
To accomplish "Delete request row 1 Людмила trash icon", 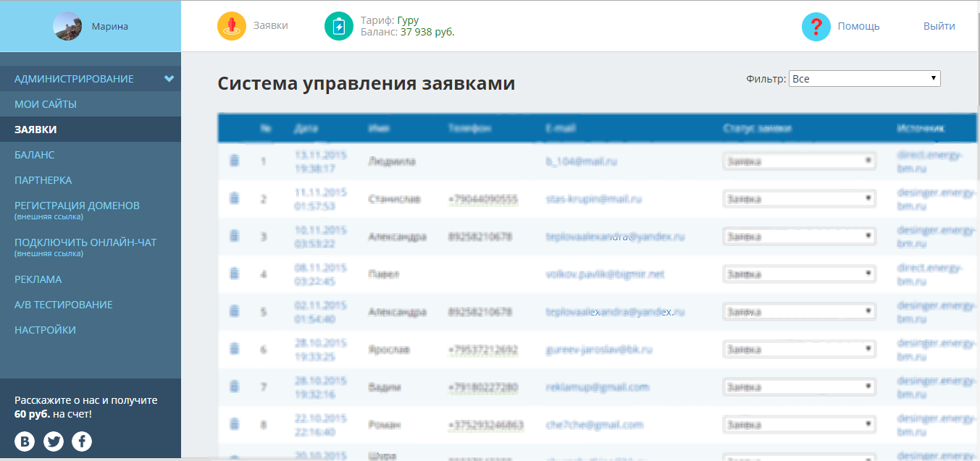I will pos(234,161).
